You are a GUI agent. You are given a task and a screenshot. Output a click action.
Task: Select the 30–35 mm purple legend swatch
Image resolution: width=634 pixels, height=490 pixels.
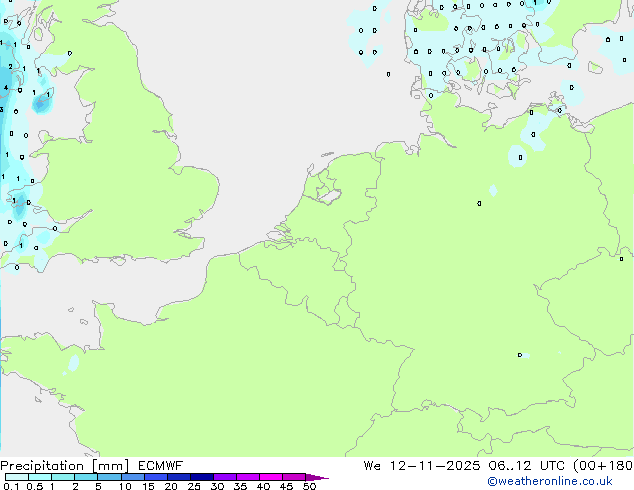[225, 477]
